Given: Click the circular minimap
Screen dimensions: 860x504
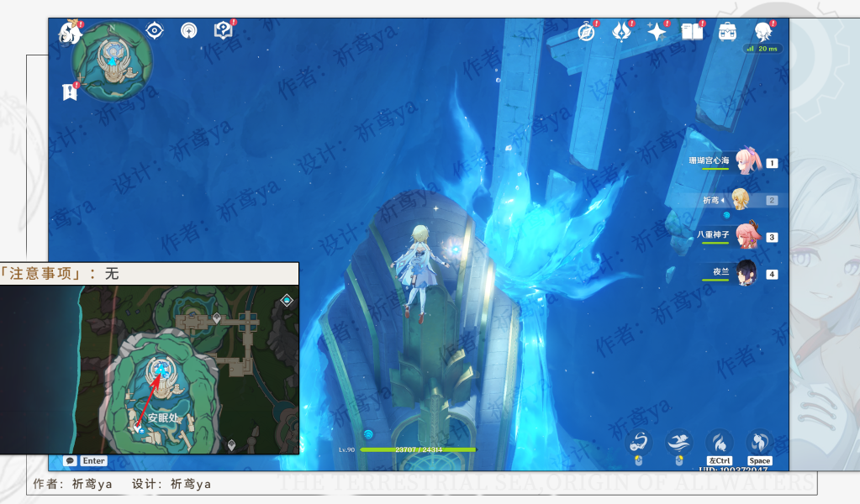Looking at the screenshot, I should (112, 60).
